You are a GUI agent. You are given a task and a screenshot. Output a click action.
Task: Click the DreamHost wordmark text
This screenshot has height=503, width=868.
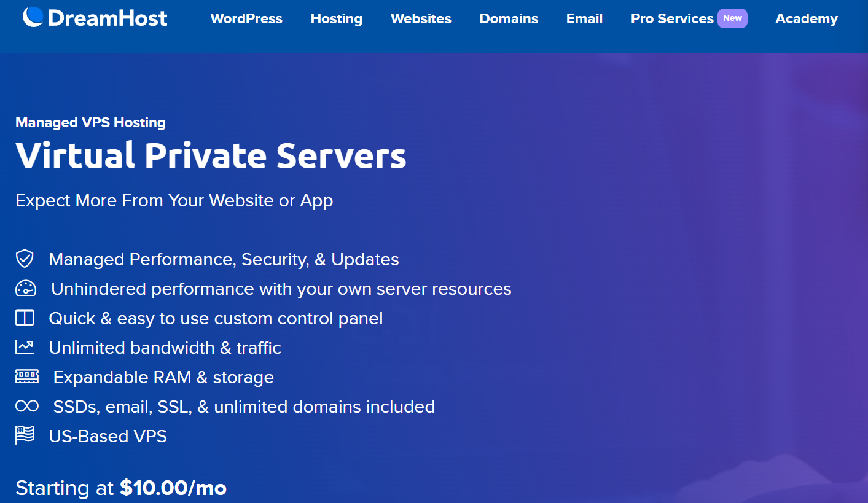coord(108,18)
